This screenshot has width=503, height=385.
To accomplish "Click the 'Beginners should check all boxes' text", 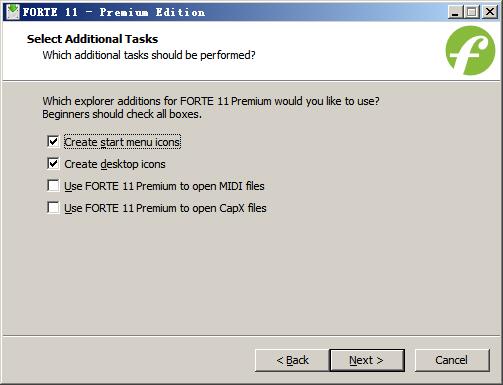I will coord(122,114).
